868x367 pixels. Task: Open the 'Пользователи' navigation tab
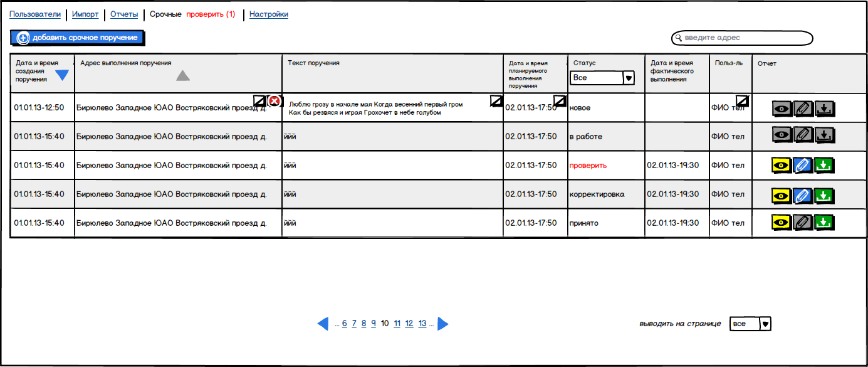click(x=35, y=14)
